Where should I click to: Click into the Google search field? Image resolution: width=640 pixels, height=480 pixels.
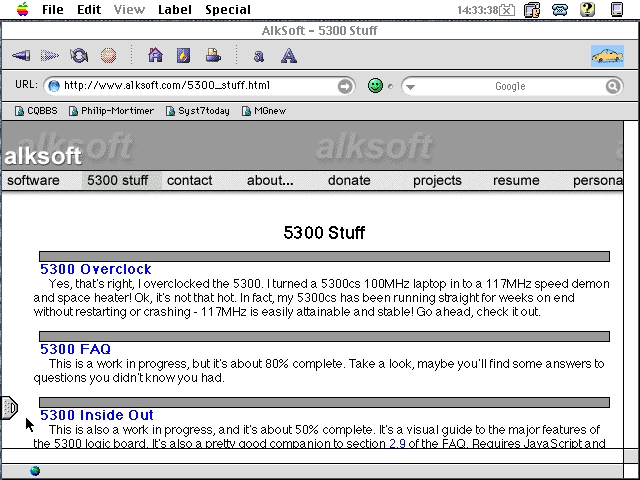point(510,86)
